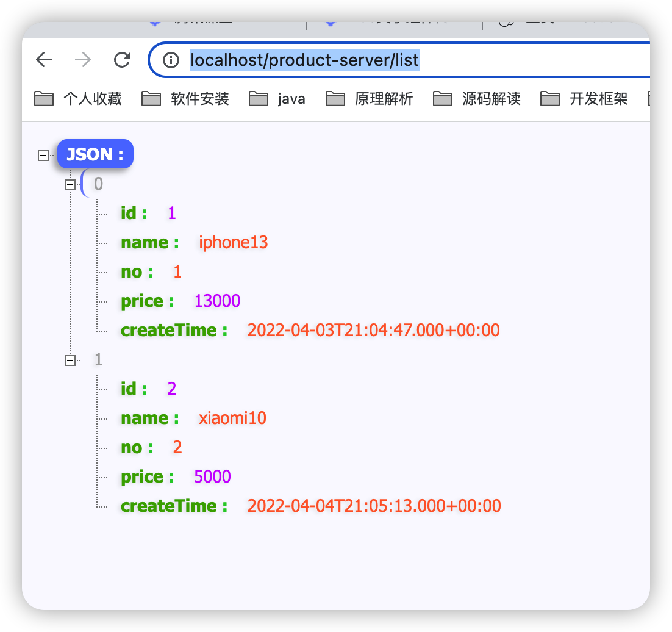Go back to the previous page
672x632 pixels.
[x=44, y=60]
